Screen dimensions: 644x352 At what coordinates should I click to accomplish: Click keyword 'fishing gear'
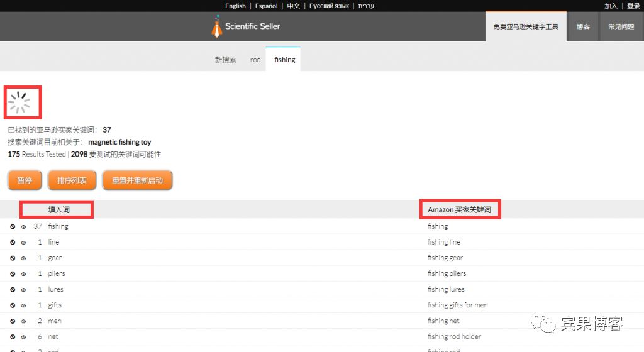(x=445, y=258)
